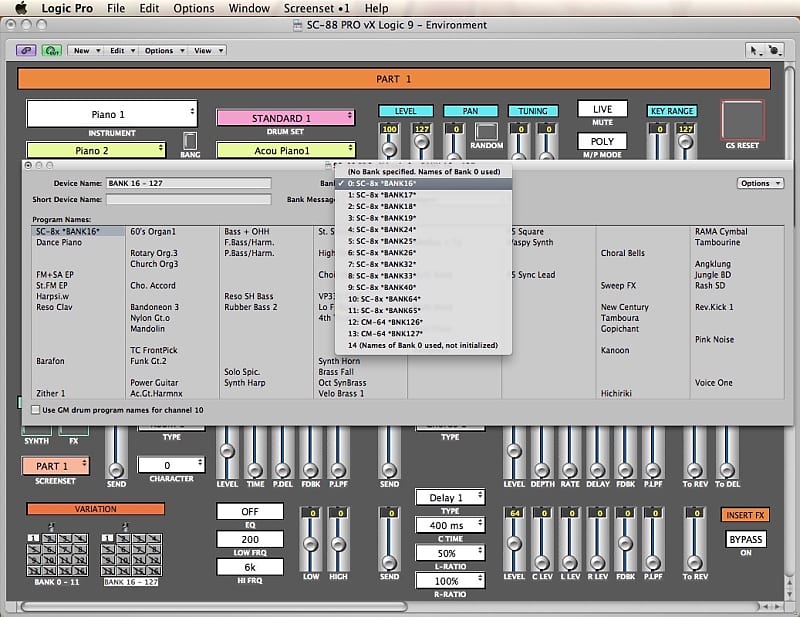Click the green MIDI out icon

point(52,51)
